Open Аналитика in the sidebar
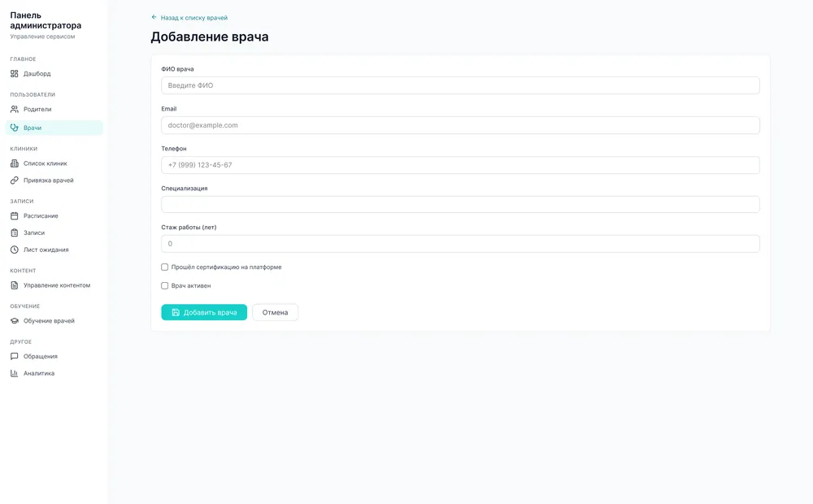The width and height of the screenshot is (813, 504). point(54,373)
